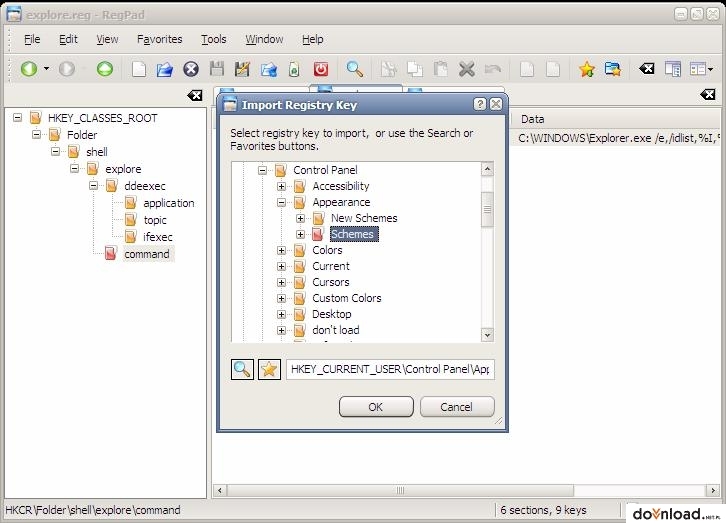Expand the New Schemes node

point(300,218)
